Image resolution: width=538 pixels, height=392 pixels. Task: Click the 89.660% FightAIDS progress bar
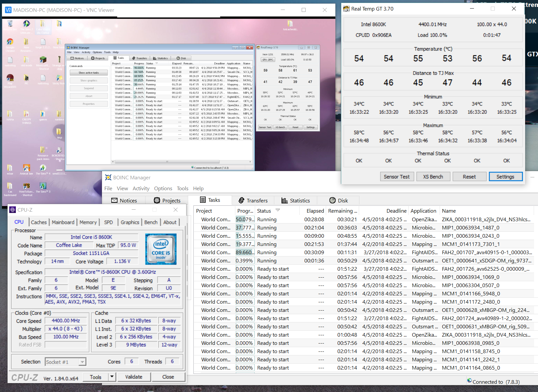(x=245, y=252)
